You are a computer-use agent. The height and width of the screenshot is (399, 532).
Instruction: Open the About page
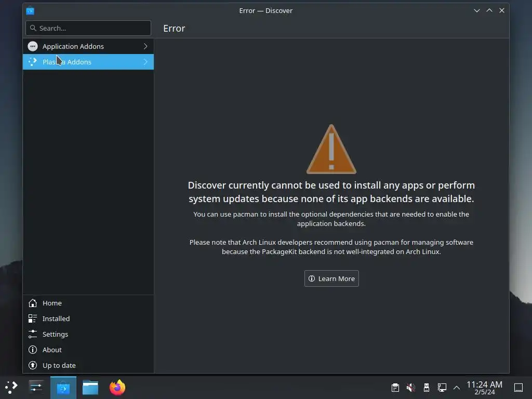point(88,350)
